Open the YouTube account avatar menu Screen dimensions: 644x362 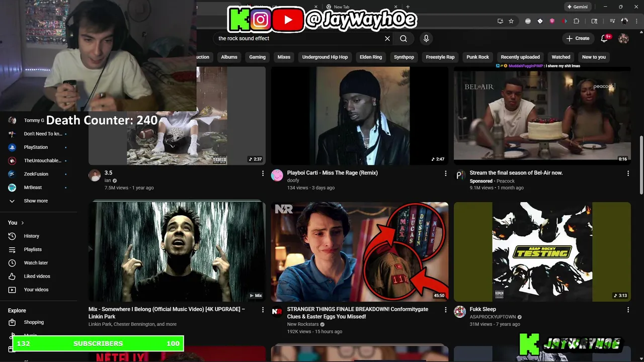pyautogui.click(x=623, y=38)
